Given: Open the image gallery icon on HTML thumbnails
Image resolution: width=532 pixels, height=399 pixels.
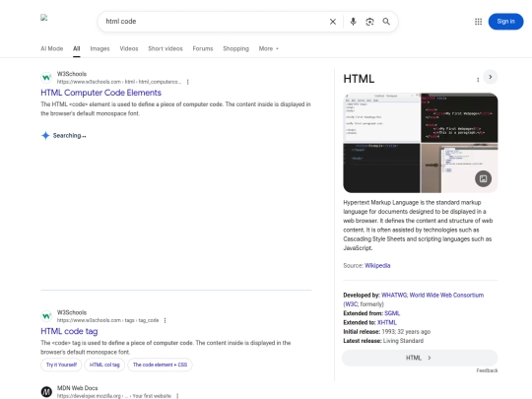Looking at the screenshot, I should tap(483, 178).
